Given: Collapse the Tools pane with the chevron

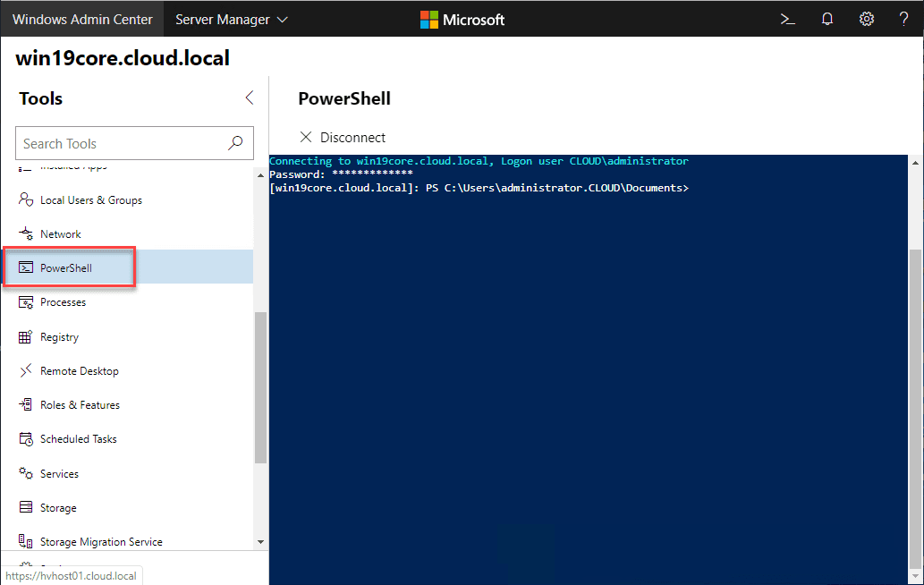Looking at the screenshot, I should [249, 97].
